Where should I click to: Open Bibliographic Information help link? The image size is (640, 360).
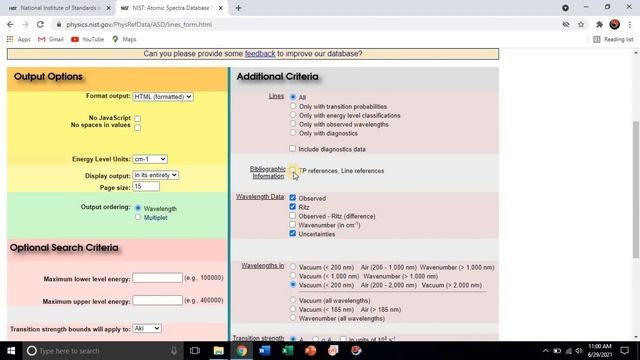pos(268,173)
